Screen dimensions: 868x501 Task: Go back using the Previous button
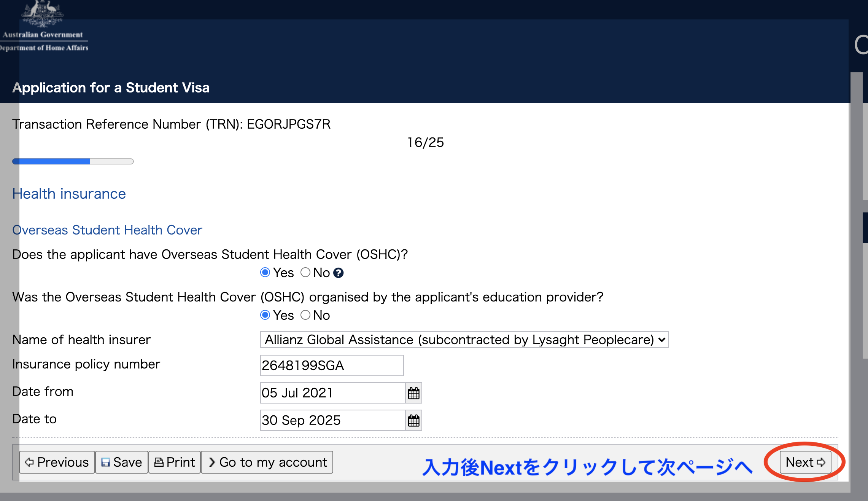57,462
